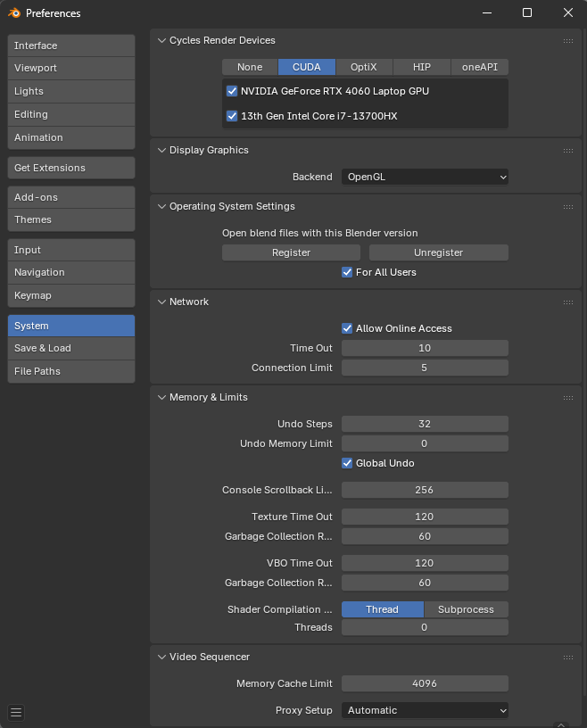Viewport: 587px width, 728px height.
Task: Select Thread shader compilation method
Action: (x=382, y=609)
